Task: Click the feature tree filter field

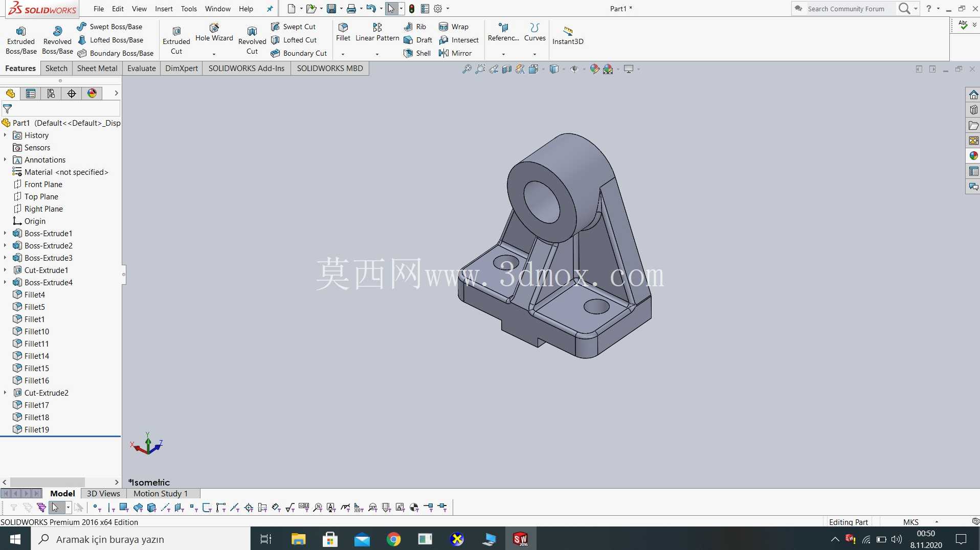Action: [61, 108]
